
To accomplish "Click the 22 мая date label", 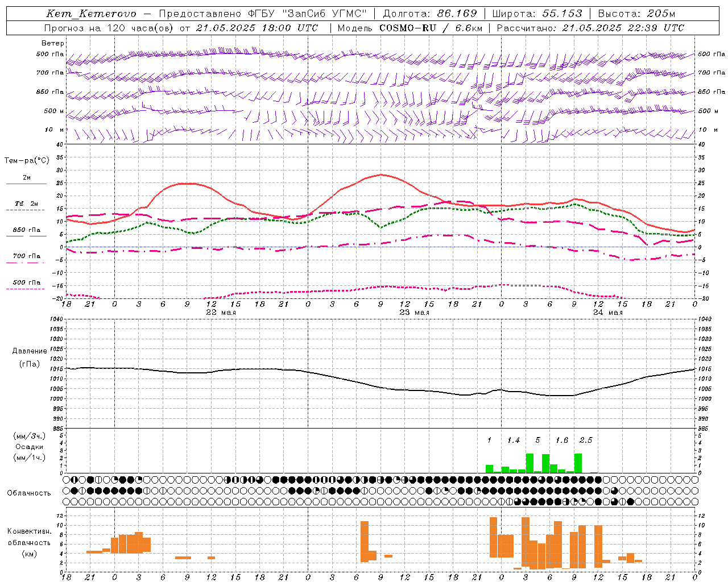I will click(221, 313).
